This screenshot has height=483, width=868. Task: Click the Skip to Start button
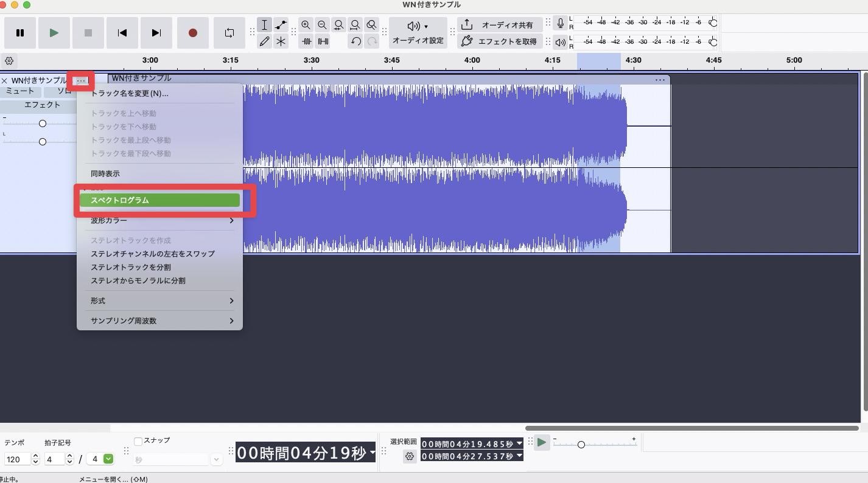(122, 33)
